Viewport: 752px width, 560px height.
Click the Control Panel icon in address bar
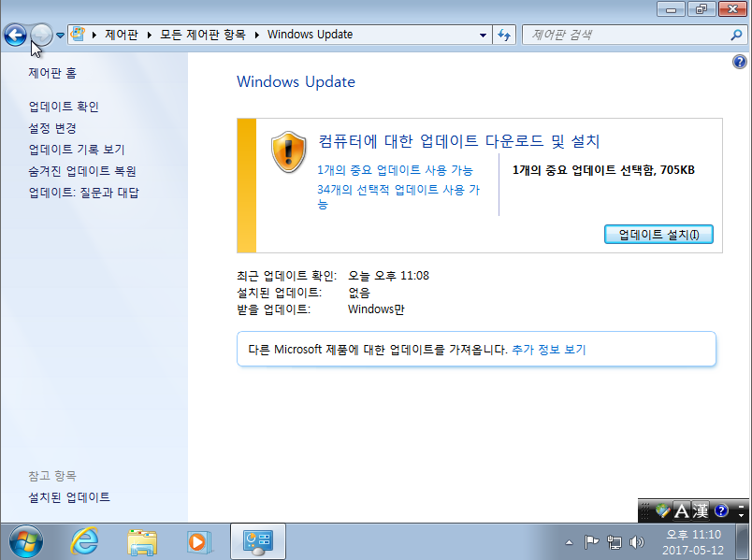point(78,35)
